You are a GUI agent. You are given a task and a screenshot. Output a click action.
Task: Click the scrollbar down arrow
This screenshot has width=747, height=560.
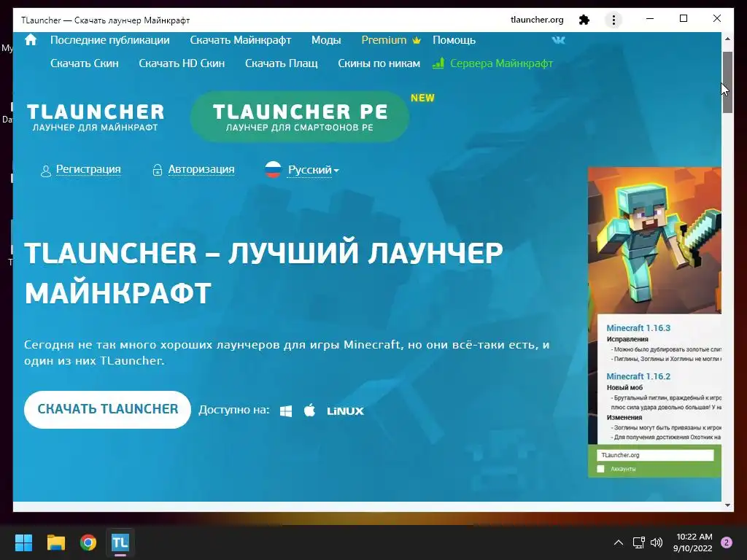(727, 505)
